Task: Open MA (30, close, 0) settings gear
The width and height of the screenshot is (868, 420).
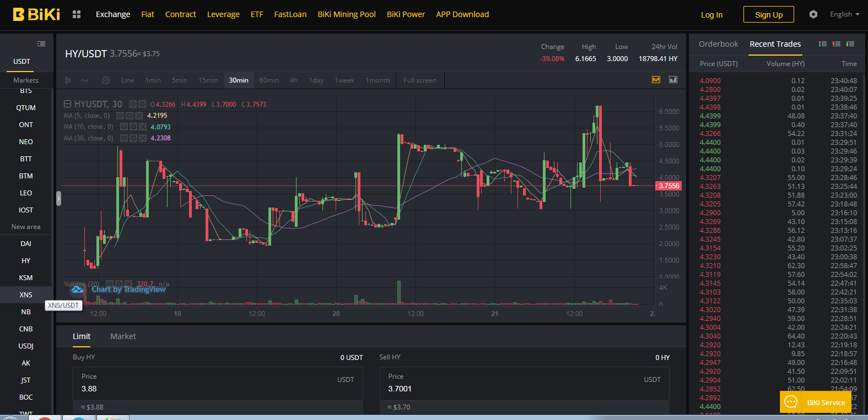Action: tap(133, 138)
